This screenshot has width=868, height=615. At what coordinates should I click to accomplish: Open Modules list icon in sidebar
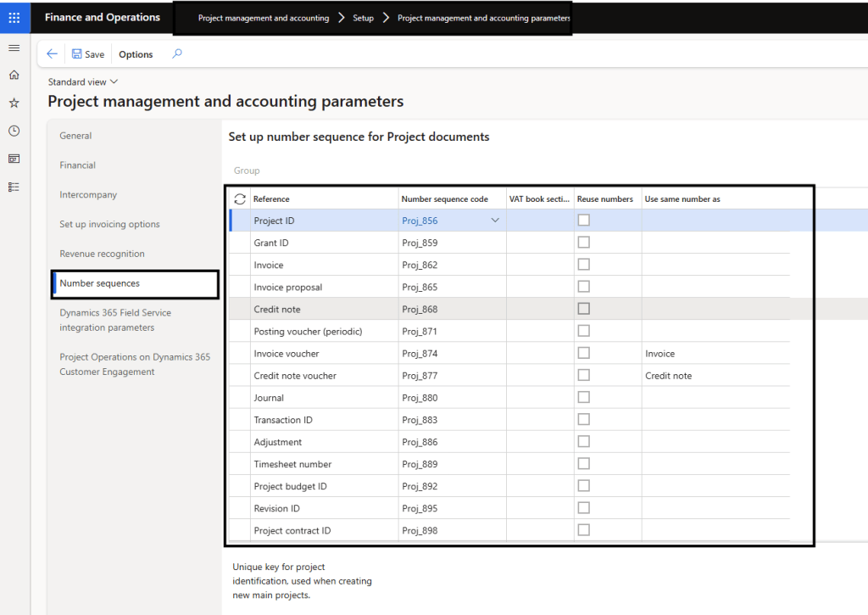14,187
